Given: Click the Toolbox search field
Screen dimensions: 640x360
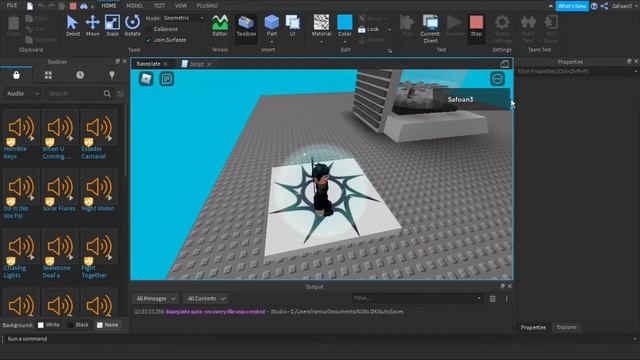Looking at the screenshot, I should (74, 94).
